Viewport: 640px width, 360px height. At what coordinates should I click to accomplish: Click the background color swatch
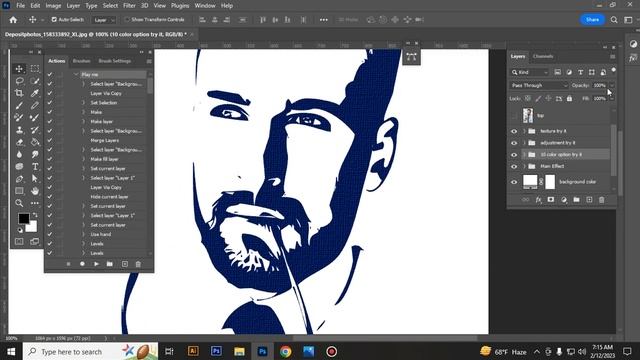pos(32,227)
